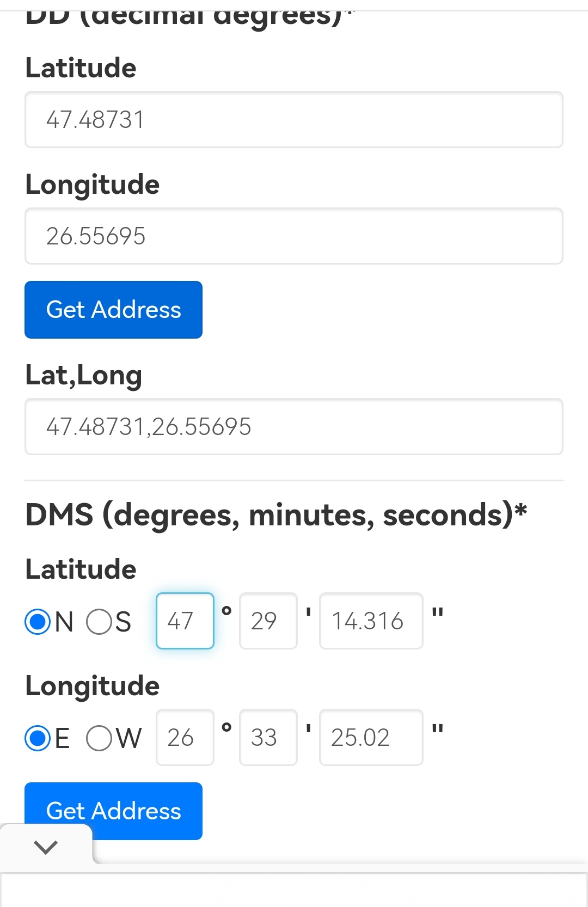This screenshot has height=907, width=588.
Task: Edit the DMS longitude minutes field 33
Action: click(268, 738)
